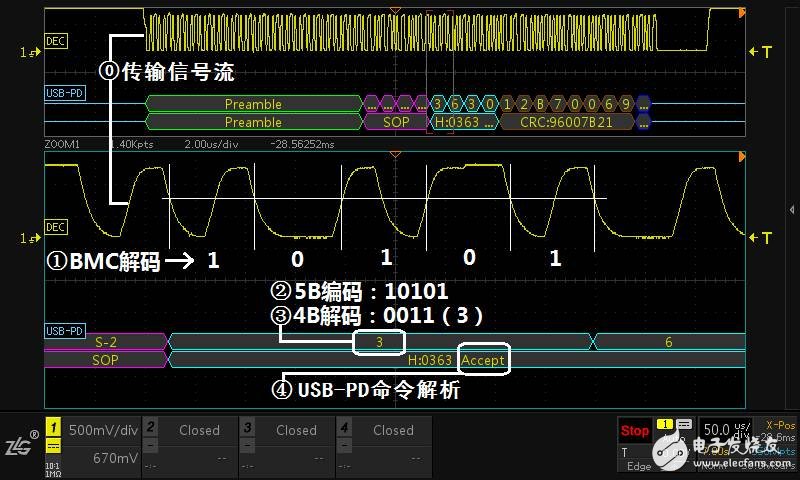Viewport: 800px width, 480px height.
Task: Click USB-PD decode label in main view
Action: click(x=65, y=93)
